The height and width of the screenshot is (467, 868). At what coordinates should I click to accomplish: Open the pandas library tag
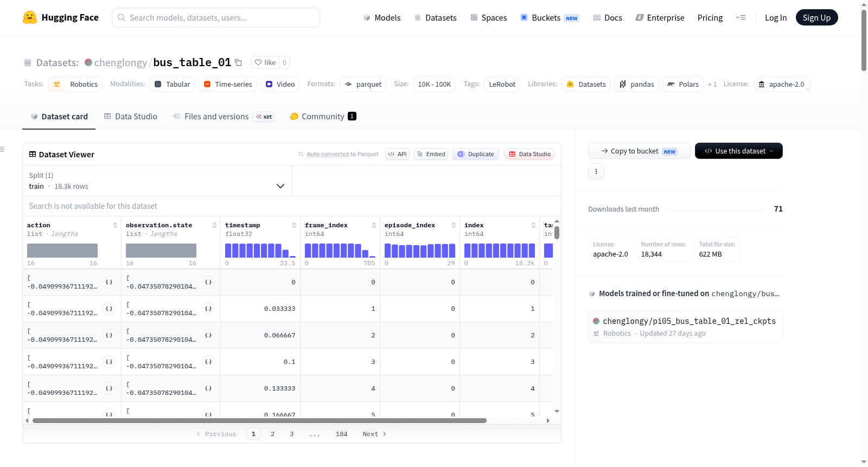[x=637, y=84]
